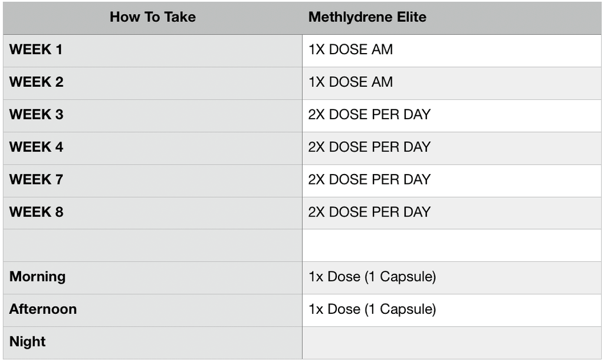Select Week 3's "2X DOSE PER DAY" cell
The image size is (604, 364).
click(x=369, y=115)
